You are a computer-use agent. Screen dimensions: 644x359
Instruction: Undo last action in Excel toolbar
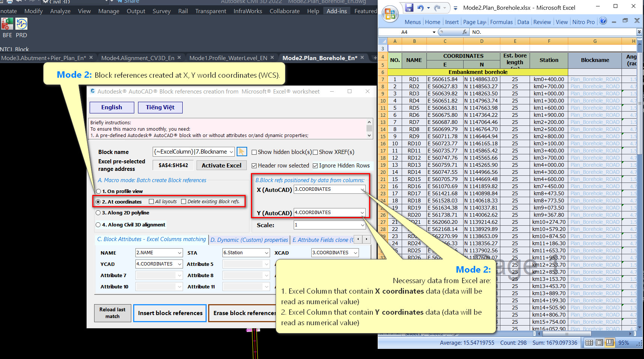point(420,8)
